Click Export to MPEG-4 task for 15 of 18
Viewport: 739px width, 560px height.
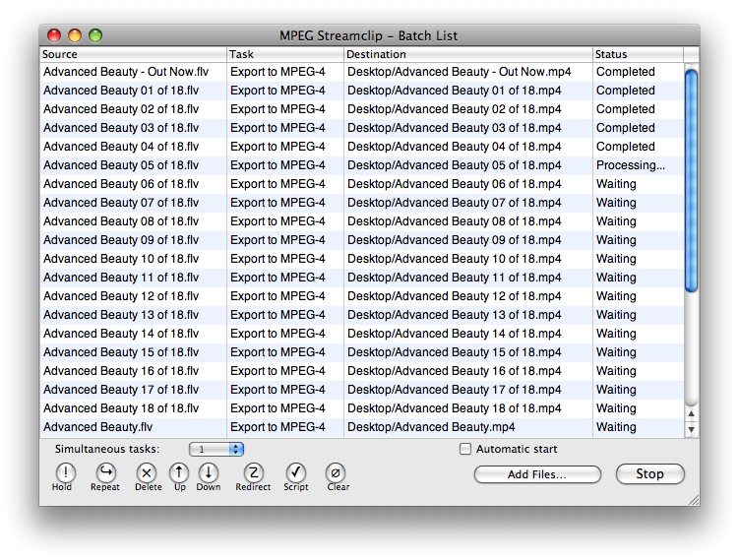click(x=277, y=352)
